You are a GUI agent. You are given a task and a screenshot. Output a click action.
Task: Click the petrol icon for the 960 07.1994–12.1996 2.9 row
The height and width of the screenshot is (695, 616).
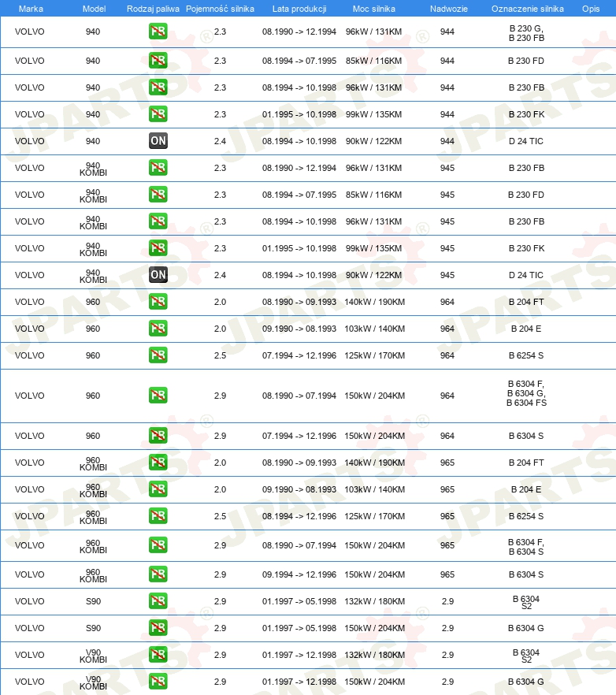158,436
